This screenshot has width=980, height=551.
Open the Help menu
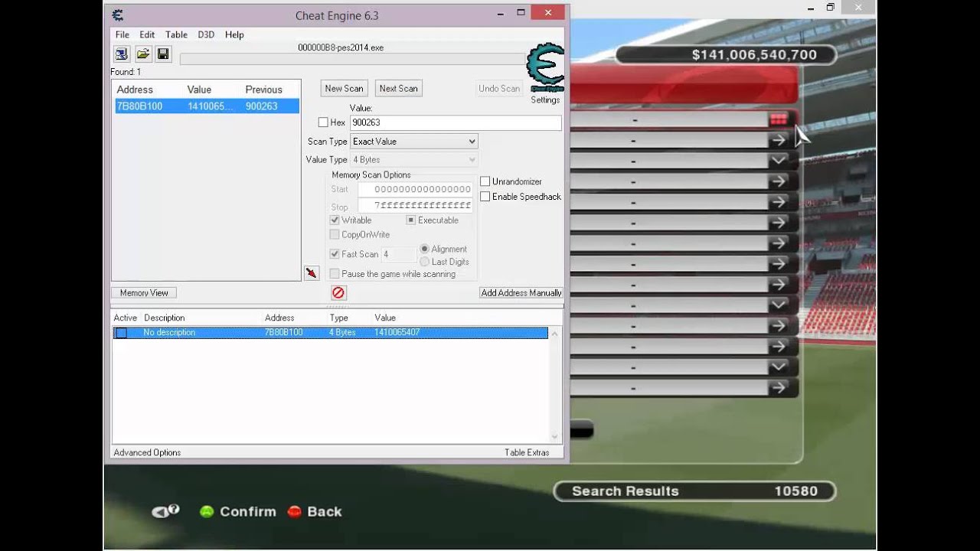point(234,34)
